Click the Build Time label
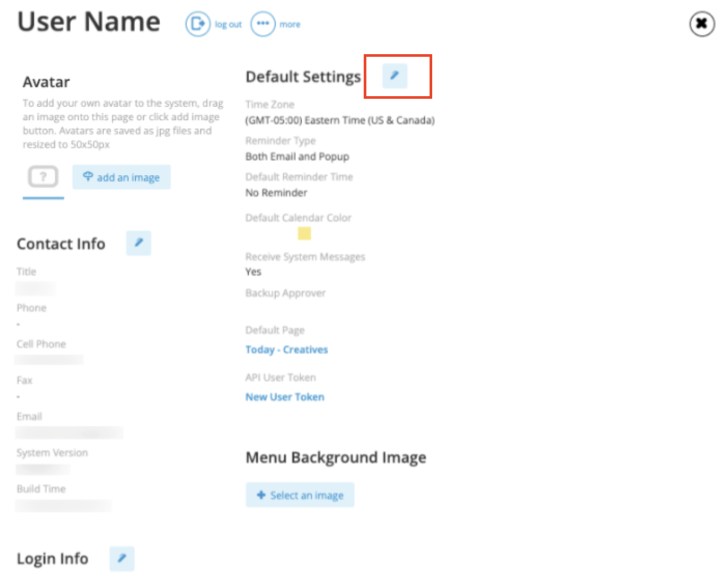Screen dimensions: 728x588 (x=41, y=489)
